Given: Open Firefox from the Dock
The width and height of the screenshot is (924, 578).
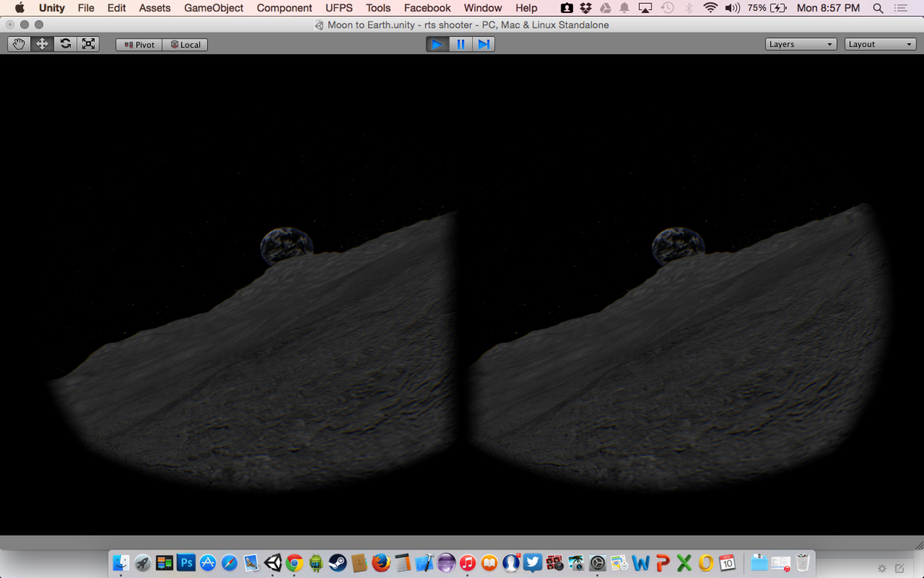Looking at the screenshot, I should click(x=381, y=563).
